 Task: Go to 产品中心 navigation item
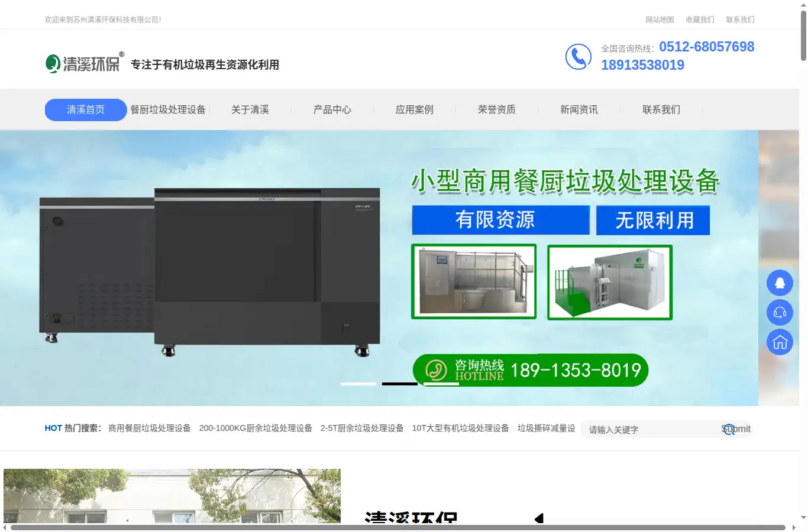(x=332, y=110)
